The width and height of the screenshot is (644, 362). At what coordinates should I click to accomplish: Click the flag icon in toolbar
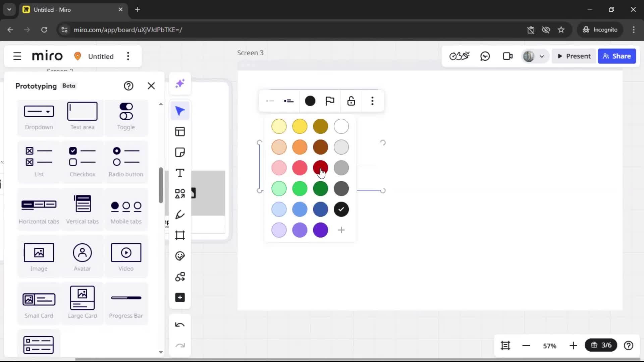pyautogui.click(x=330, y=101)
